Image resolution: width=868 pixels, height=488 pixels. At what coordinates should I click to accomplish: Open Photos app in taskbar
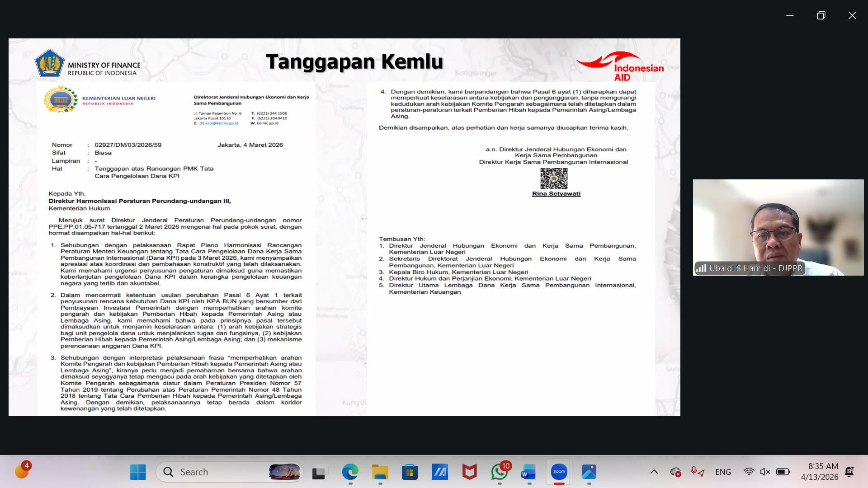589,472
